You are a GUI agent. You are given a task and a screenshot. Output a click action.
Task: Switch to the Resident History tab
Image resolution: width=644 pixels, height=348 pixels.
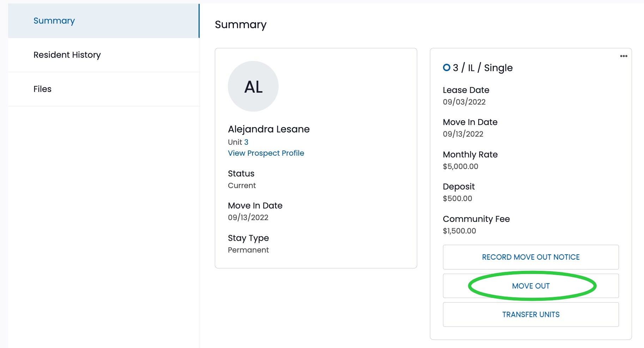(67, 55)
